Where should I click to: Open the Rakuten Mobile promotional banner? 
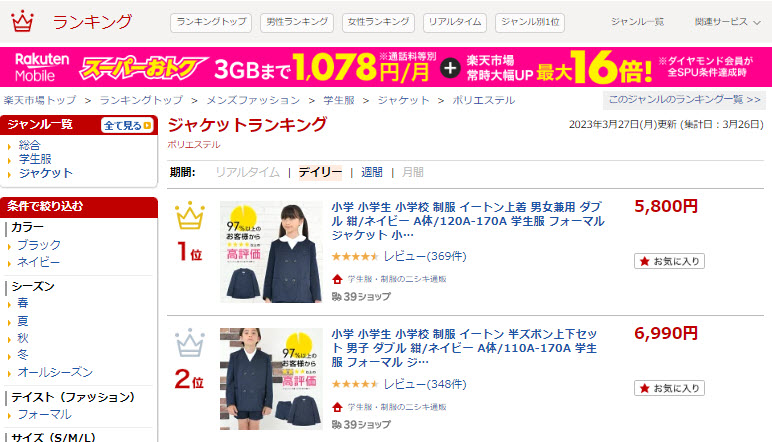(x=386, y=67)
